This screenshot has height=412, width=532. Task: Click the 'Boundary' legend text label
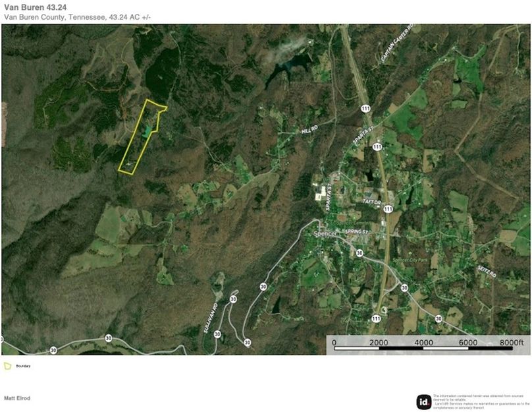pyautogui.click(x=24, y=366)
